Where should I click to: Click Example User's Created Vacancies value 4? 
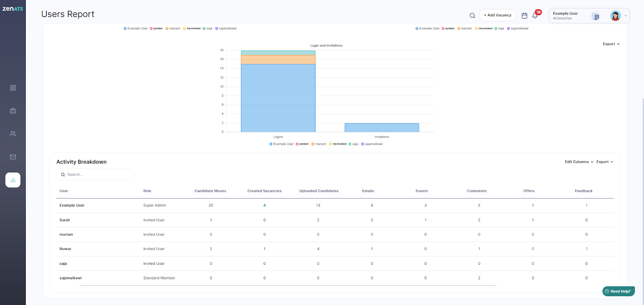pyautogui.click(x=264, y=205)
